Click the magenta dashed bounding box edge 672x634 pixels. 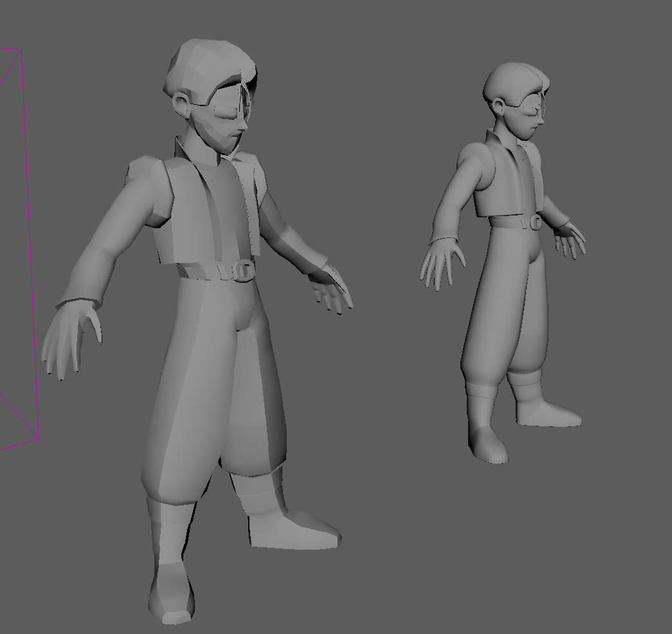coord(30,244)
